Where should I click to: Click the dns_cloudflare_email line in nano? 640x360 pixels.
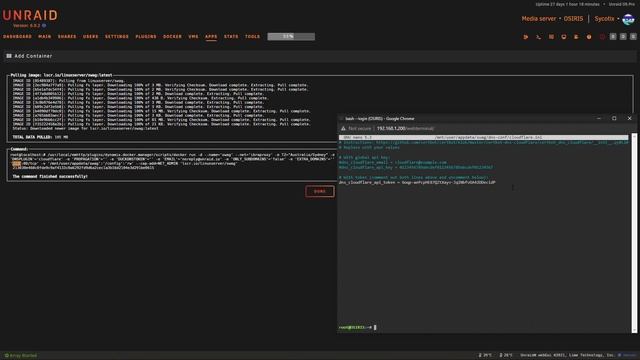click(393, 162)
